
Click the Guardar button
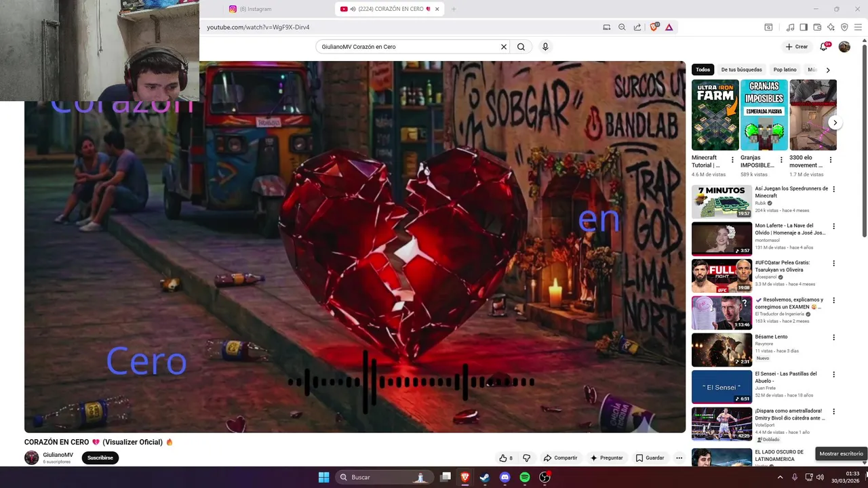[x=650, y=458]
